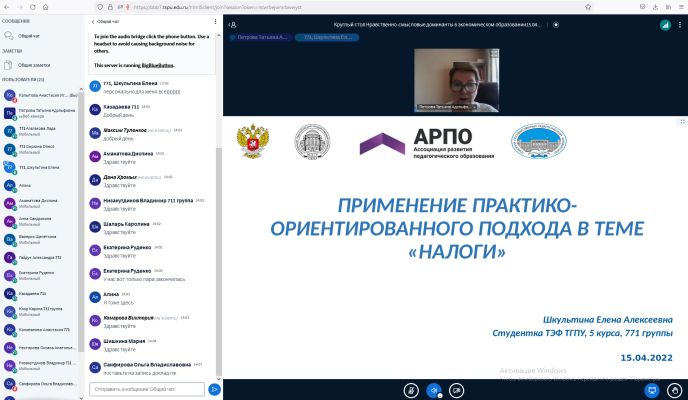Click the meeting title at top of presentation

tap(437, 25)
